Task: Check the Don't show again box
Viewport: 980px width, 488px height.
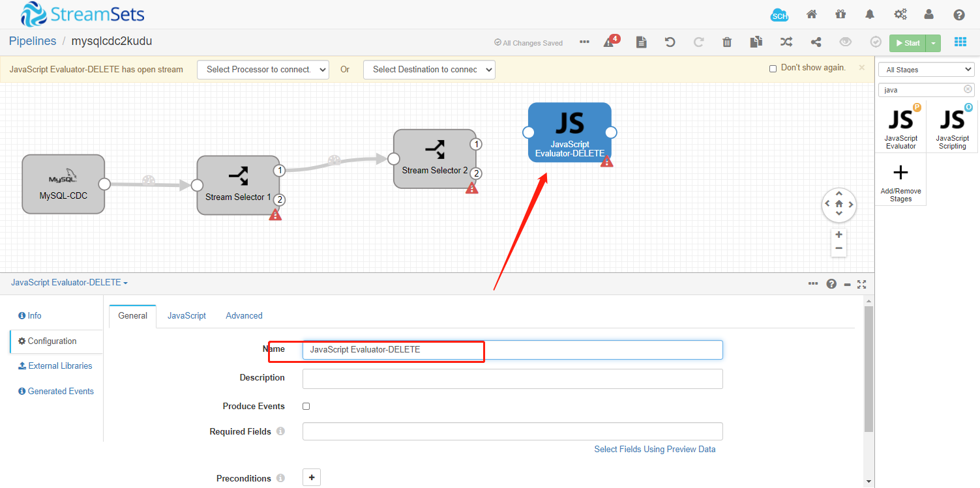Action: pyautogui.click(x=773, y=68)
